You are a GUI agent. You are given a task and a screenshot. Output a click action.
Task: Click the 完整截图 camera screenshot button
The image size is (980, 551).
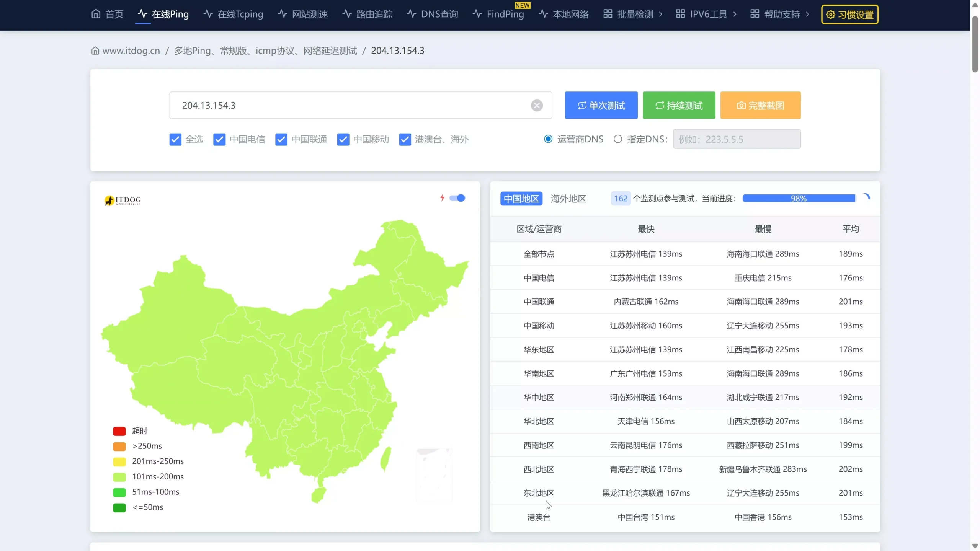pyautogui.click(x=760, y=105)
